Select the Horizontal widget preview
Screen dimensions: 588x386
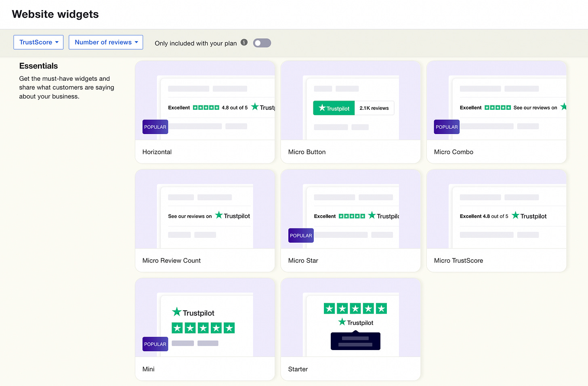(x=205, y=101)
